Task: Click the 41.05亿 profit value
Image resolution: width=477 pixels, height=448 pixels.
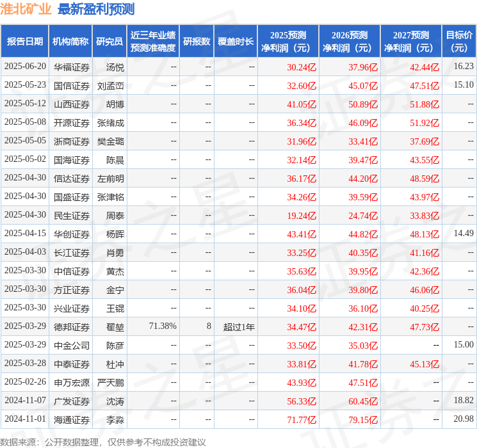Action: click(302, 104)
